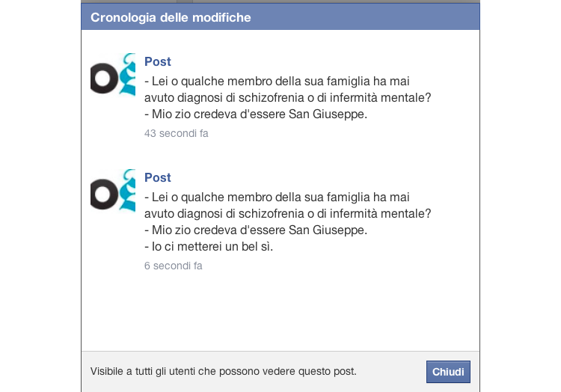Click the "6 secondi fa" timestamp

(x=174, y=266)
